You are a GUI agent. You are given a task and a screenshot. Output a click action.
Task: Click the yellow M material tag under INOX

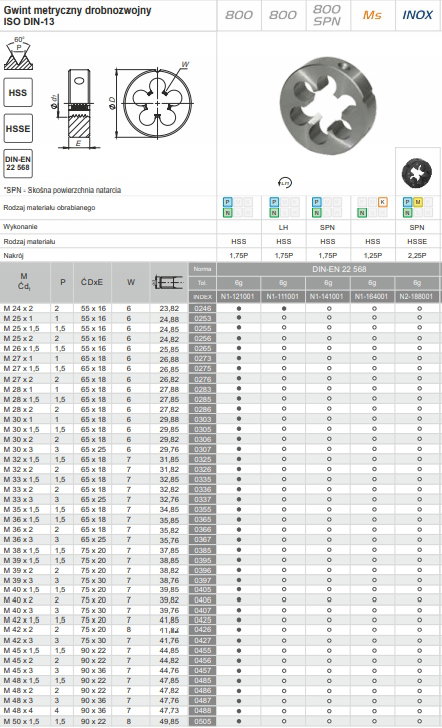418,202
